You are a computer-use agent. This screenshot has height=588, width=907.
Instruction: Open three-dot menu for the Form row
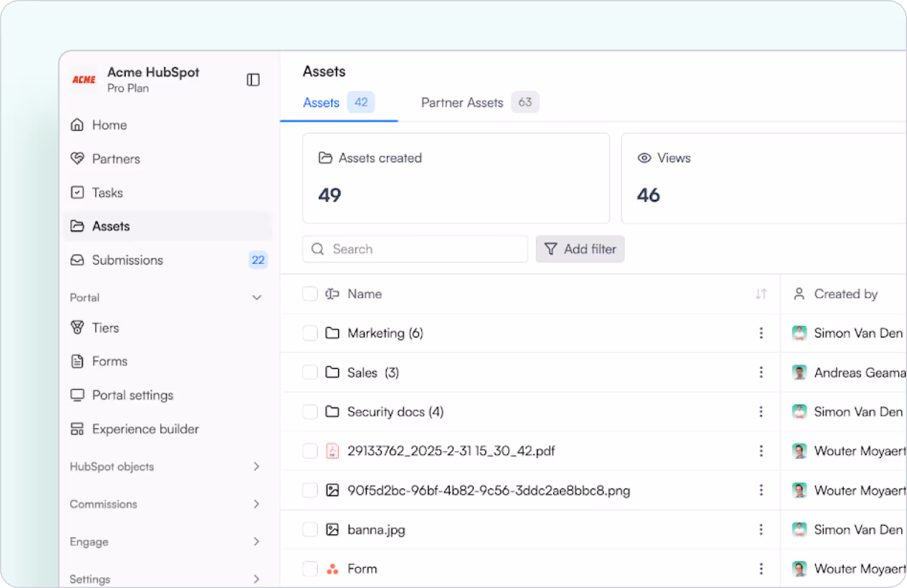pyautogui.click(x=761, y=569)
